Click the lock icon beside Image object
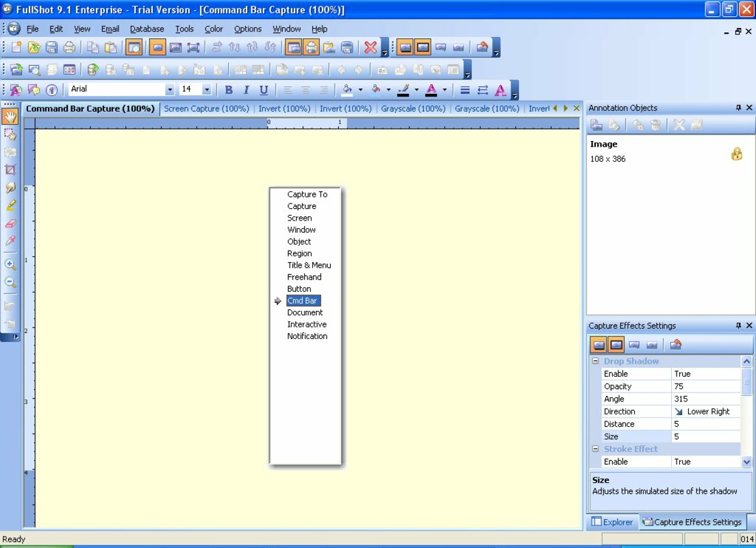Screen dimensions: 756x548 737,154
